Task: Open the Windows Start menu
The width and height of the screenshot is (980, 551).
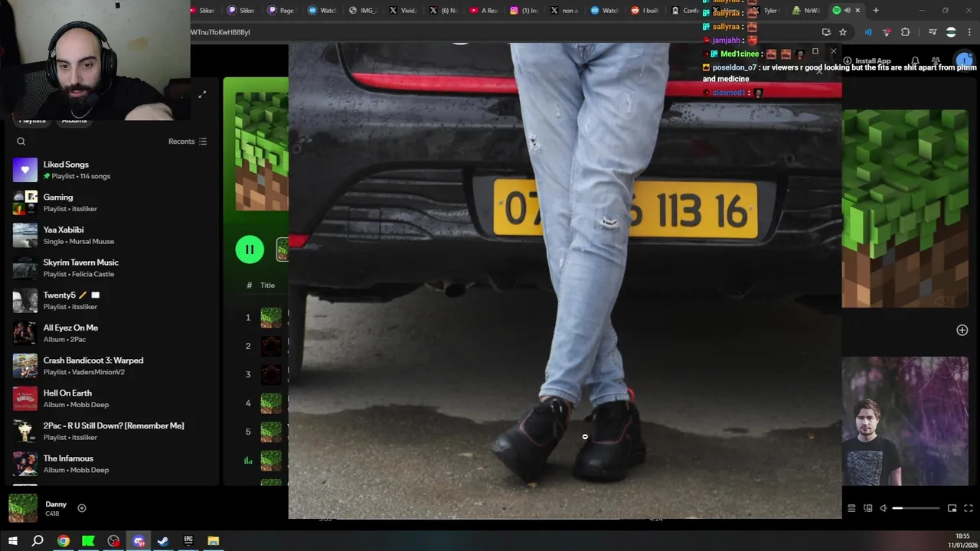Action: (x=12, y=541)
